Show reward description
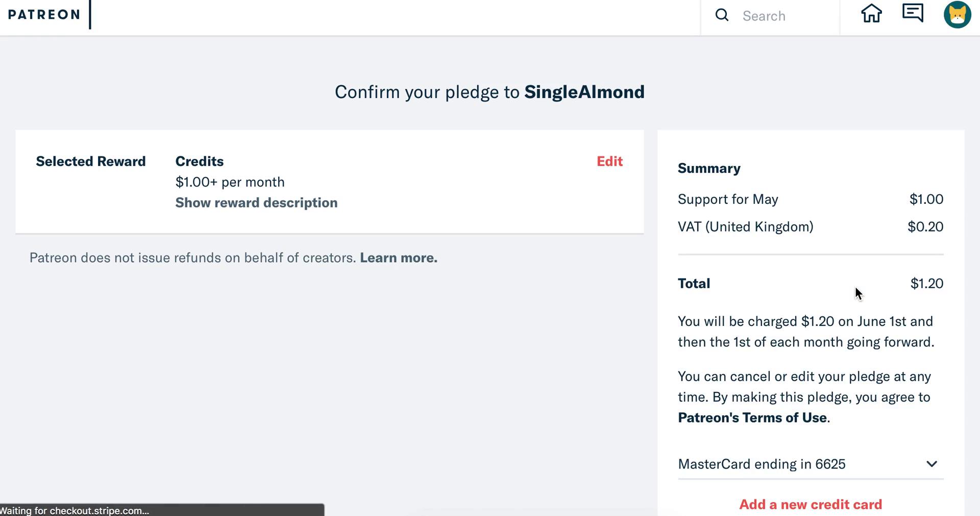 pyautogui.click(x=256, y=203)
